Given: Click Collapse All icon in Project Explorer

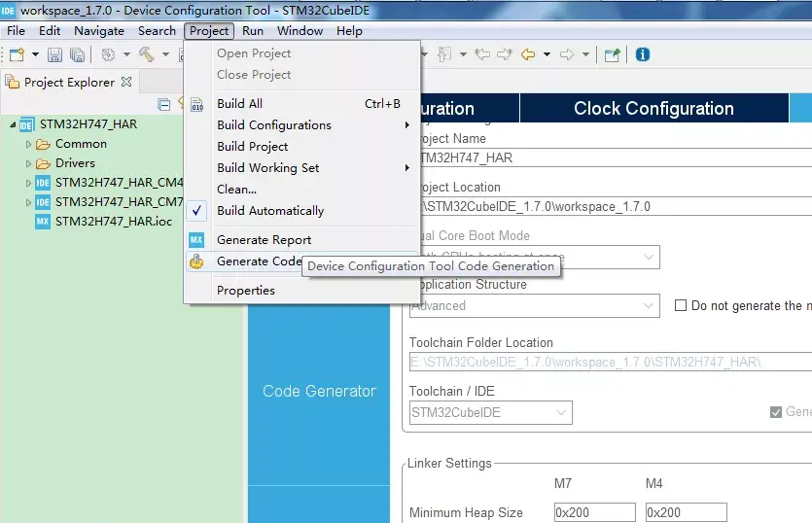Looking at the screenshot, I should 163,105.
